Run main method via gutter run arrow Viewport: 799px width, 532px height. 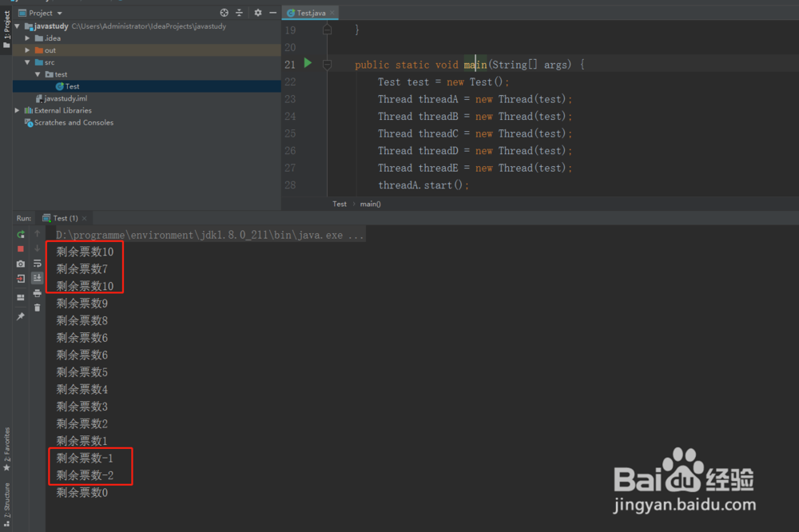coord(308,64)
